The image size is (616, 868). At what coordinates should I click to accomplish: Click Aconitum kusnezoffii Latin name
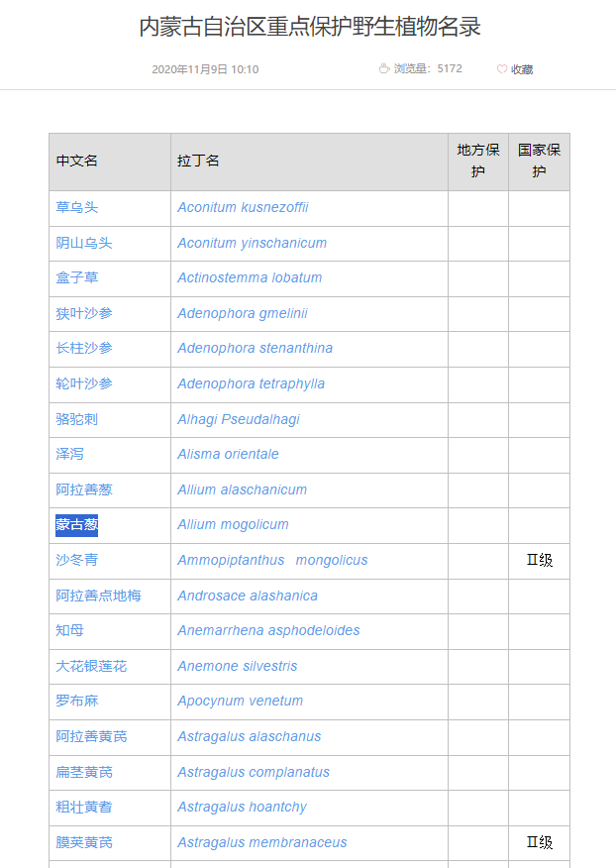coord(243,208)
